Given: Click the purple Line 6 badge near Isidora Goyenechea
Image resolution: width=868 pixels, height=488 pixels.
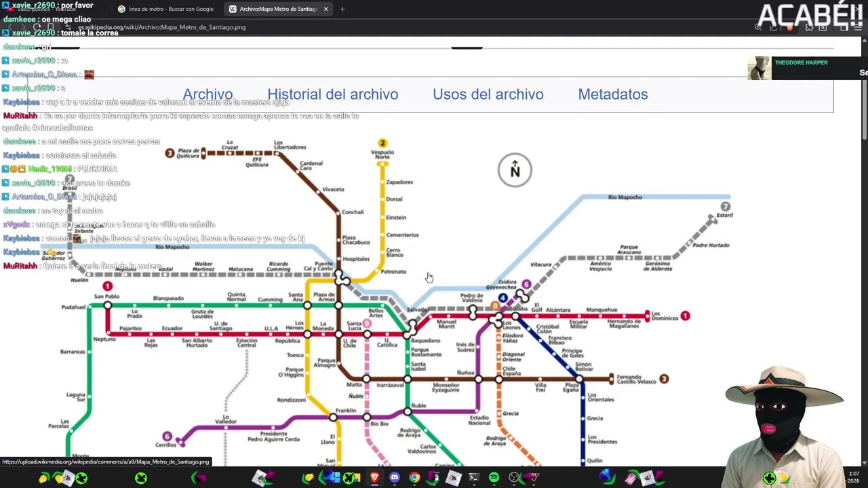Looking at the screenshot, I should (526, 284).
